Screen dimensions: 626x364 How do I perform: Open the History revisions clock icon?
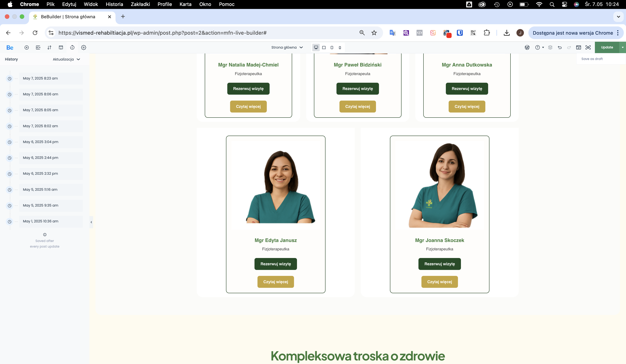click(x=72, y=48)
